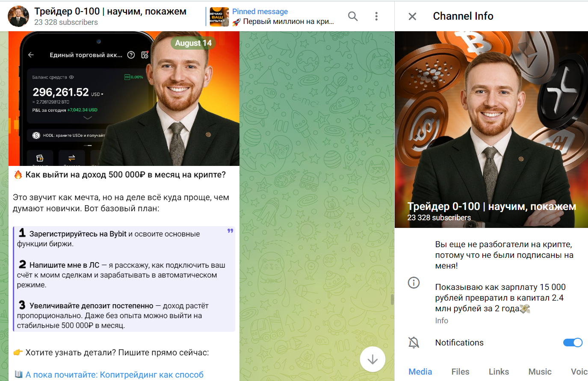
Task: Switch to the Media tab
Action: [420, 372]
